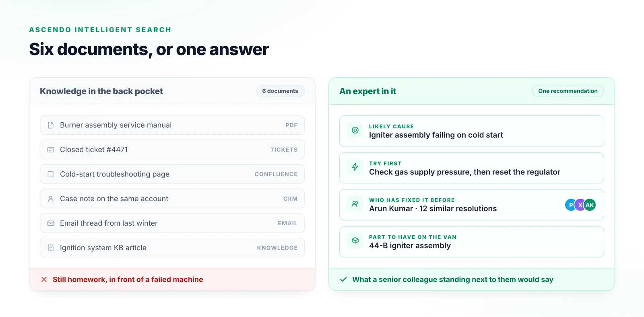Screen dimensions: 644x317
Task: Click the red X failure icon
Action: pyautogui.click(x=44, y=280)
